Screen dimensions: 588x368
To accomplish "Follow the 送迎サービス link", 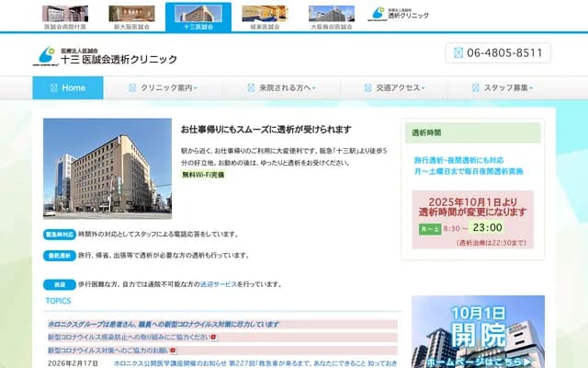I will pos(218,284).
